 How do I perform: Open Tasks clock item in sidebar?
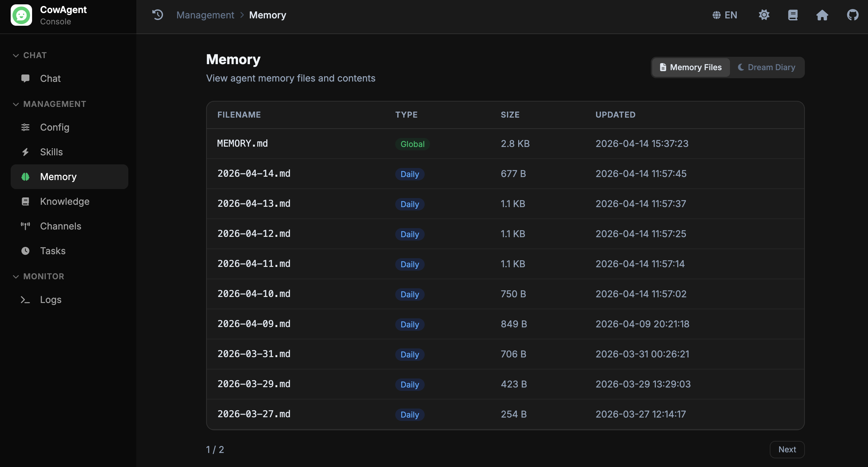[52, 251]
